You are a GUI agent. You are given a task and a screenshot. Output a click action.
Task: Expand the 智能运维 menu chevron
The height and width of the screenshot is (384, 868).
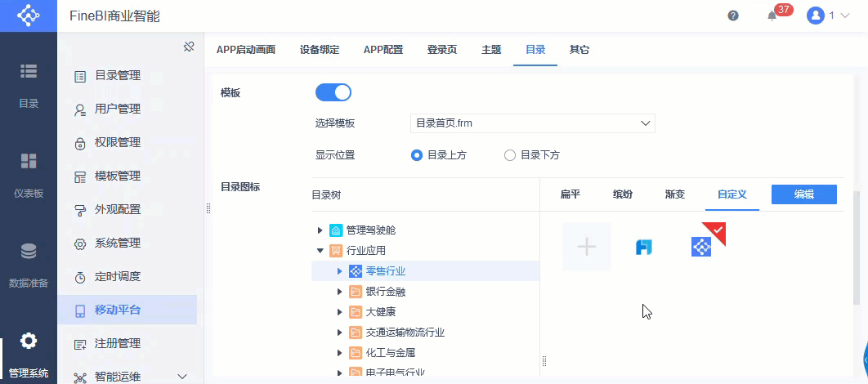182,377
